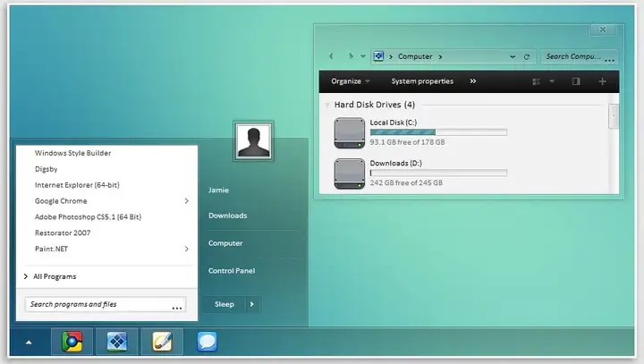Open Jamie user folder link

tap(218, 190)
